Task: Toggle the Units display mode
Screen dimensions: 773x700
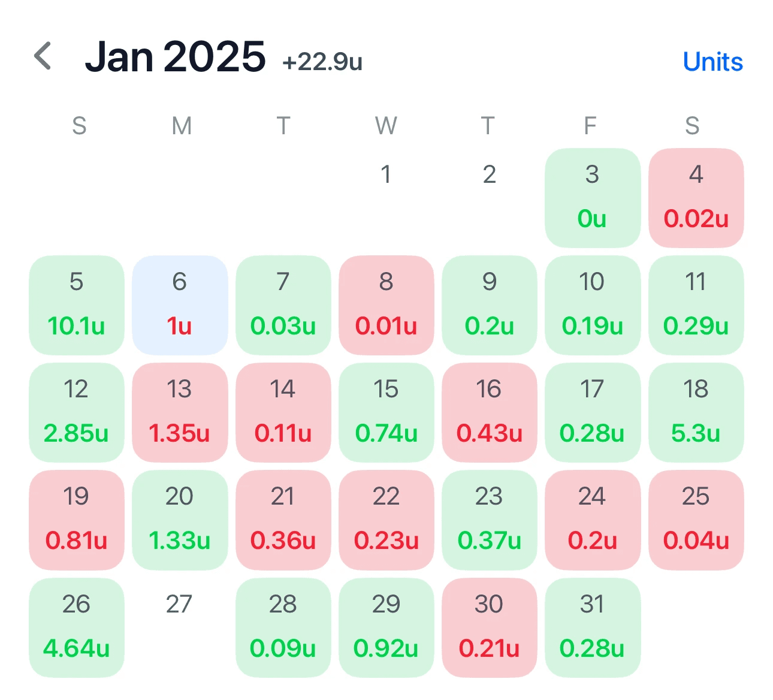Action: pos(712,62)
